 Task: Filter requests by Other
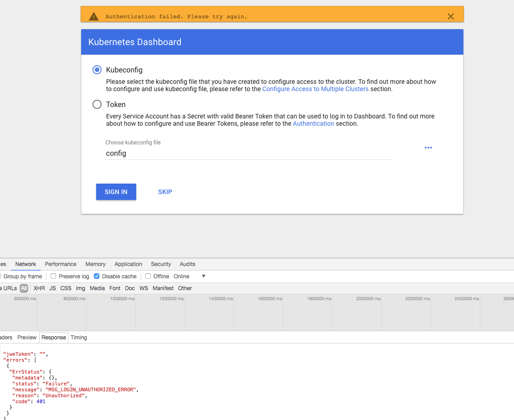[185, 288]
